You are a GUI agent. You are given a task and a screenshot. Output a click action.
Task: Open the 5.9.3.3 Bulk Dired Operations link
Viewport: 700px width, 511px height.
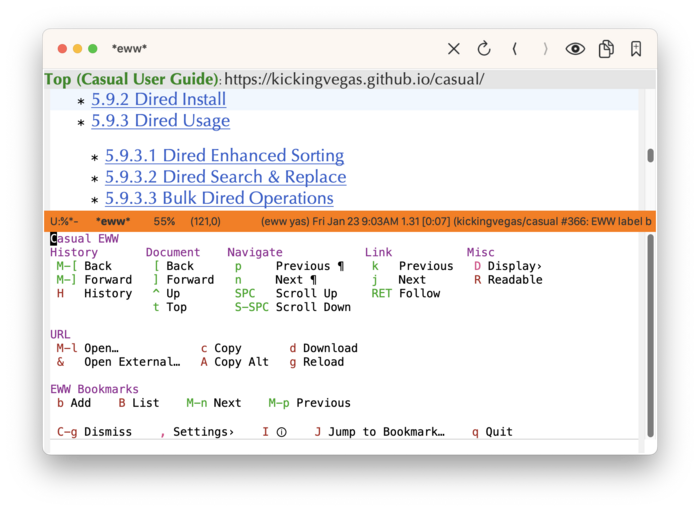[219, 198]
